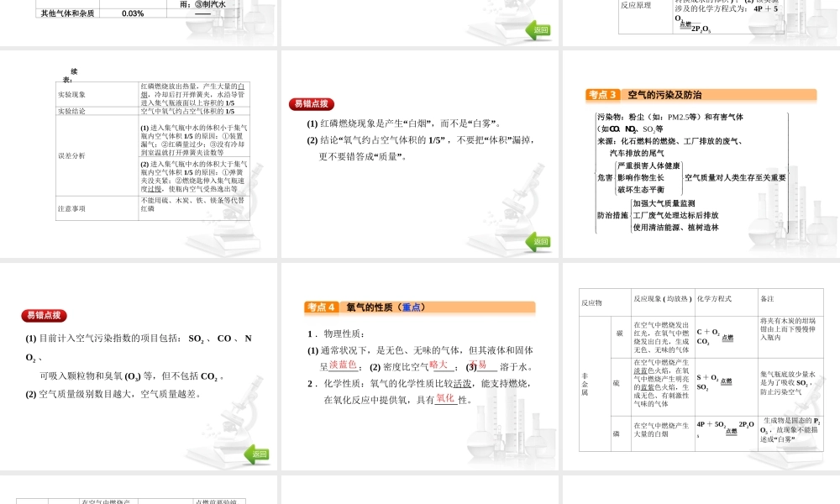Image resolution: width=840 pixels, height=504 pixels.
Task: Click the line 加强大气质量监测
Action: coord(664,203)
